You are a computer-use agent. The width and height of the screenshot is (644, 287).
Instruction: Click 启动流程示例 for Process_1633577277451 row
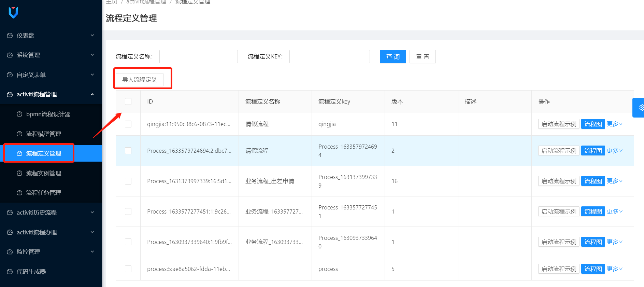point(559,211)
